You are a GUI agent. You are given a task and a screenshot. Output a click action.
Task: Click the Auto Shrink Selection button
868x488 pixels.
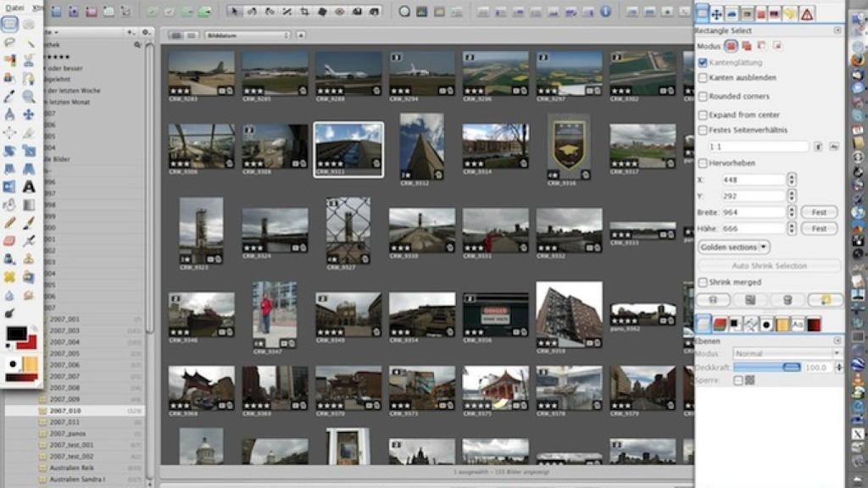tap(771, 265)
